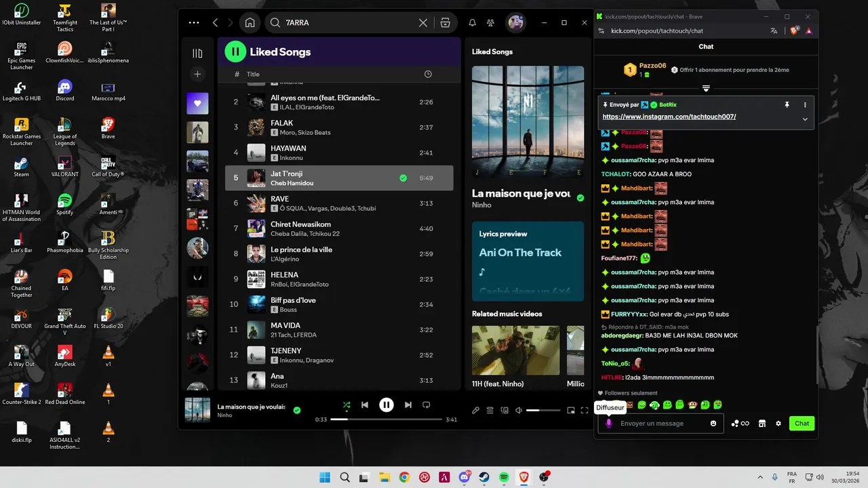Open Liked Songs heart tile in sidebar
This screenshot has height=488, width=868.
click(x=197, y=104)
